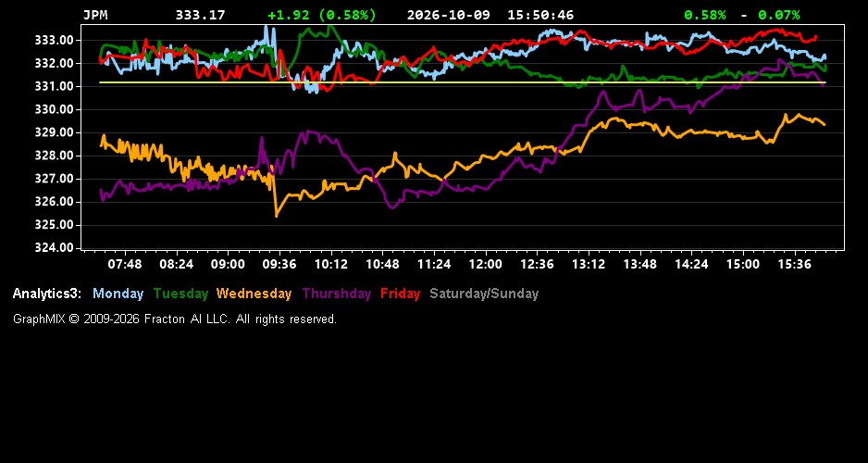Click the 07:48 time axis label
The width and height of the screenshot is (868, 463).
click(125, 265)
